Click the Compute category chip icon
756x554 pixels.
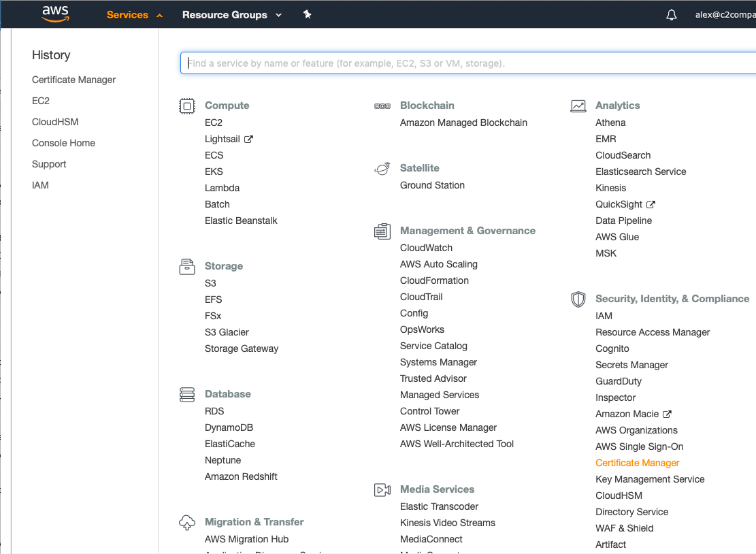click(186, 105)
